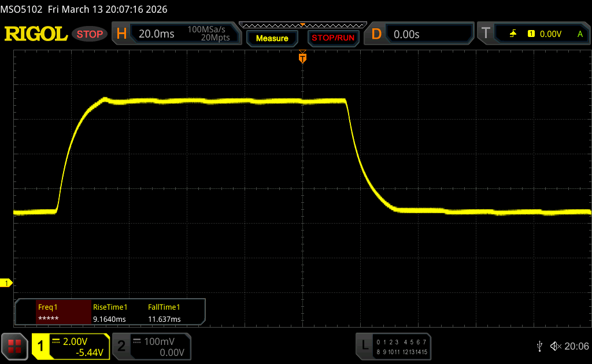The image size is (592, 364).
Task: Select the RiseTime1 measurement item
Action: click(x=110, y=313)
